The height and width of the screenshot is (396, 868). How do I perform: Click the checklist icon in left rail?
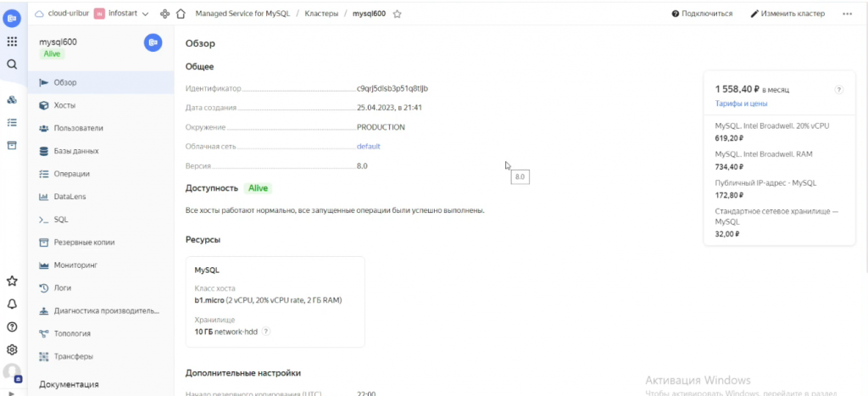12,122
